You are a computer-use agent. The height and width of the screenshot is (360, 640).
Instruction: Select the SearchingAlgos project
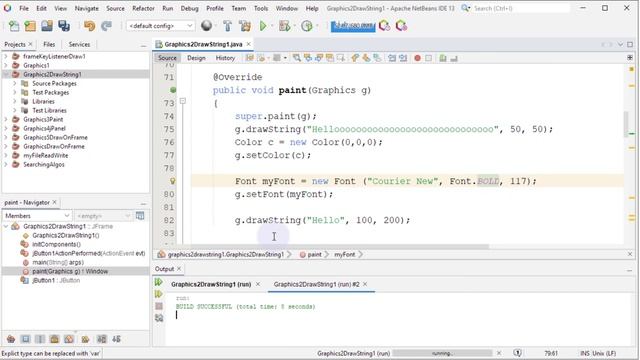[44, 164]
